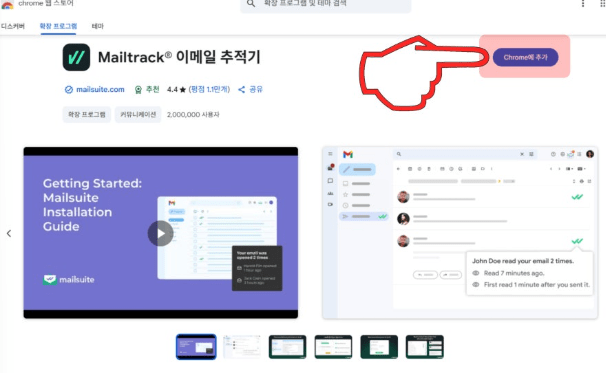Select the sixth screenshot thumbnail
The width and height of the screenshot is (606, 373).
click(x=425, y=347)
